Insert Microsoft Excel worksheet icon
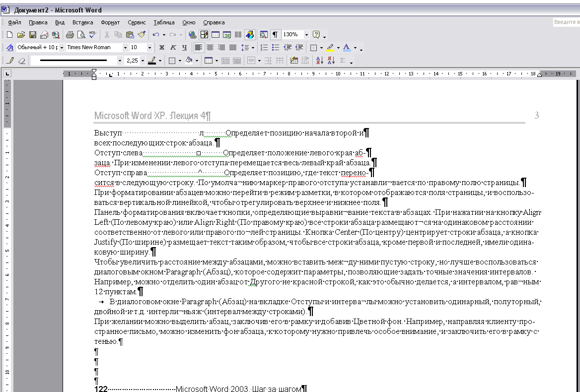 coord(227,35)
